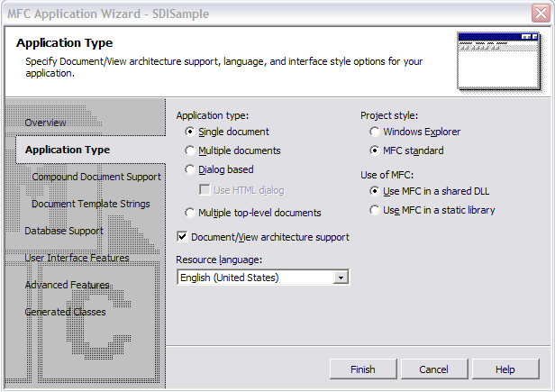Open the Application Type page
The height and width of the screenshot is (392, 555).
[68, 150]
